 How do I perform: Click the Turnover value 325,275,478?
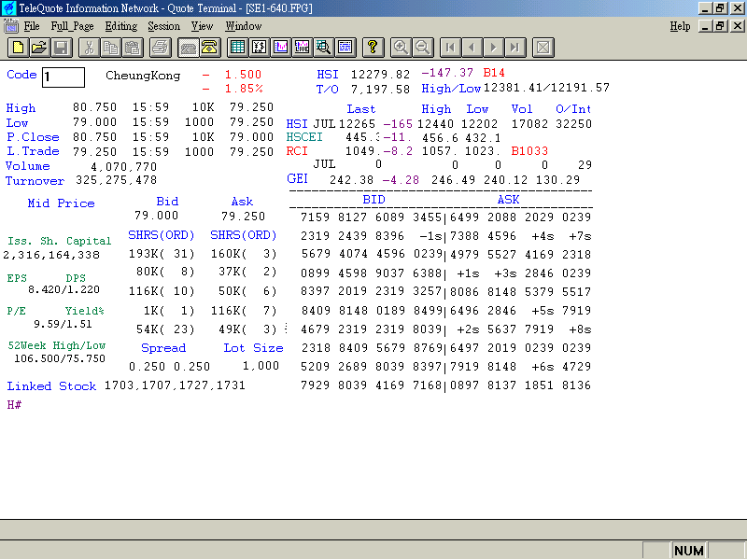click(x=116, y=180)
